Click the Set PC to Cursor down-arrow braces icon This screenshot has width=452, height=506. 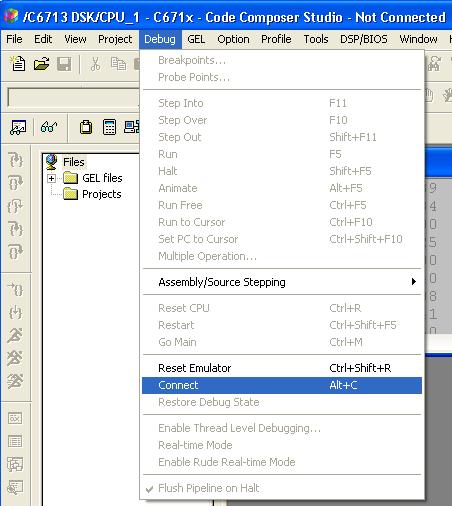tap(15, 312)
